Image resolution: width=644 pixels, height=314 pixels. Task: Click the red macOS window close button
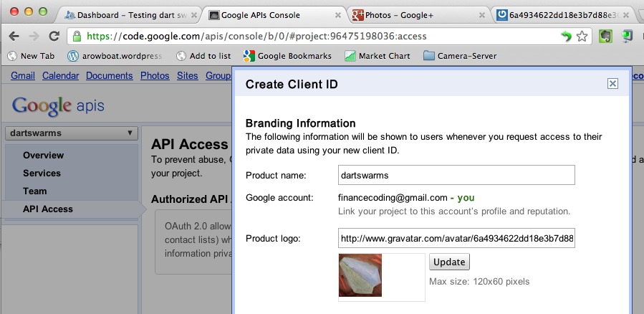point(14,11)
